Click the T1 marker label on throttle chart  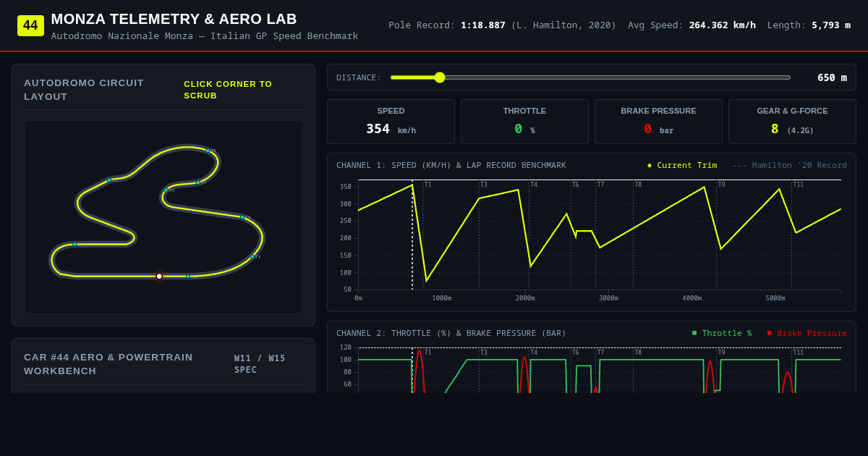point(427,352)
